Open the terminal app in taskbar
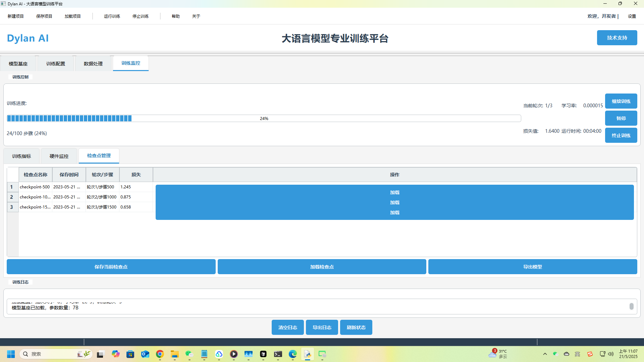Image resolution: width=644 pixels, height=362 pixels. pyautogui.click(x=278, y=354)
